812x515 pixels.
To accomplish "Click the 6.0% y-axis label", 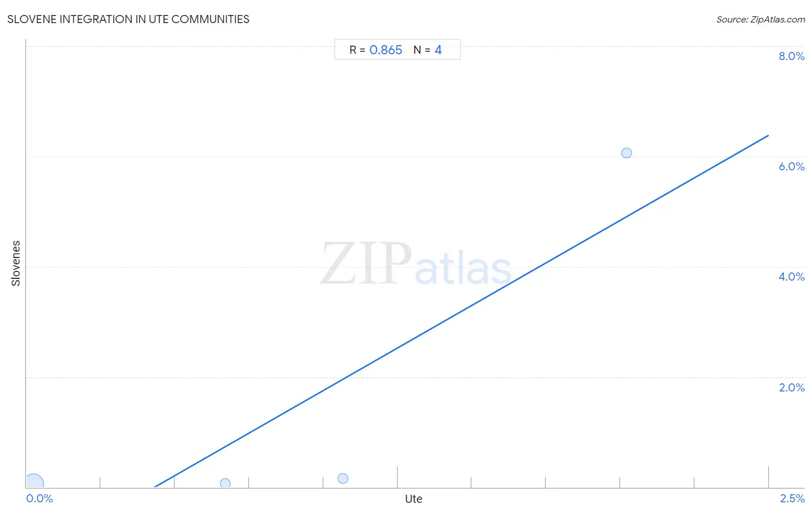I will pos(791,166).
